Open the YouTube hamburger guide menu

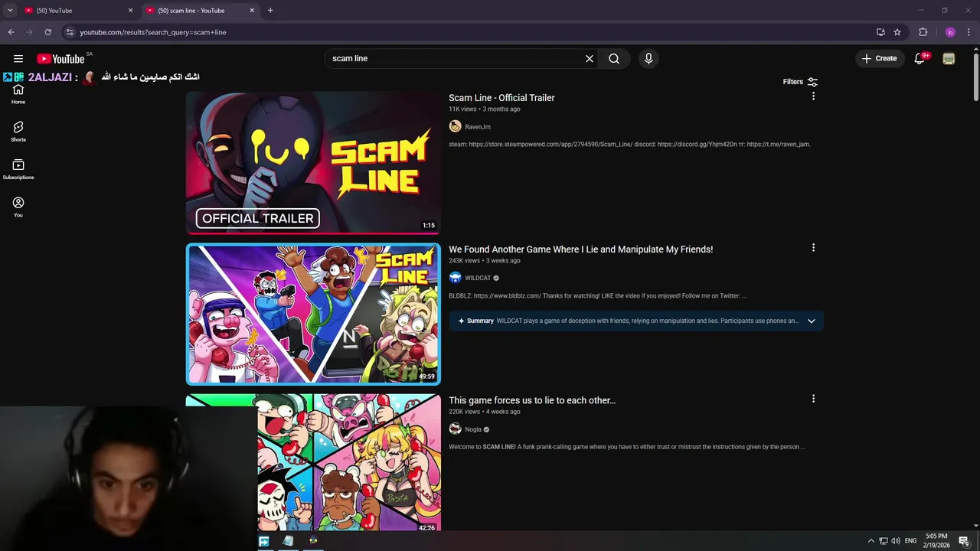(x=18, y=59)
